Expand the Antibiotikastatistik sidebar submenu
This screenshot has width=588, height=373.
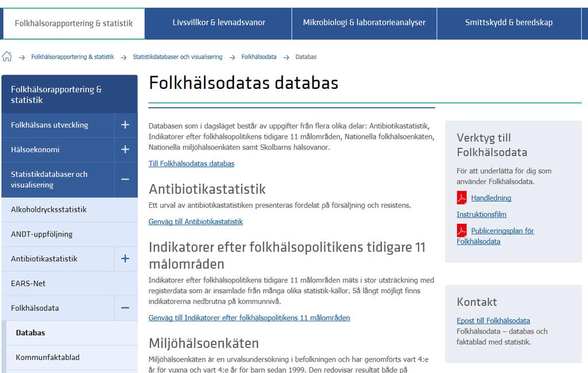coord(125,259)
